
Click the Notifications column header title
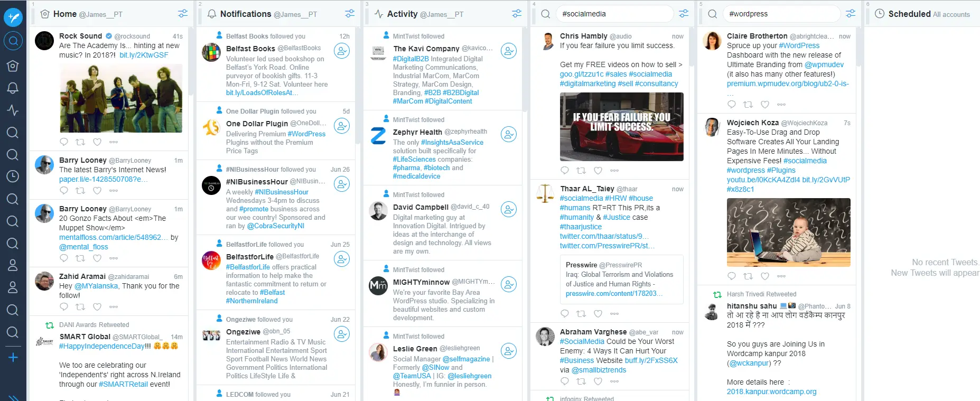(x=246, y=14)
